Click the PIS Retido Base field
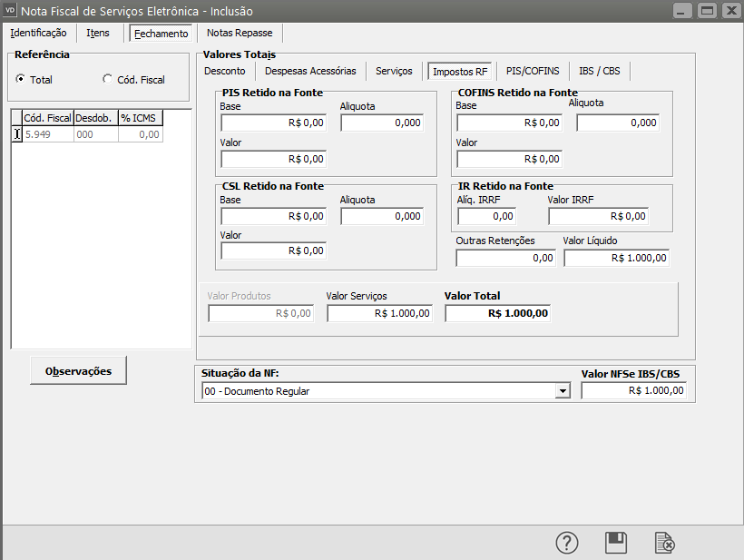The width and height of the screenshot is (744, 560). tap(273, 123)
